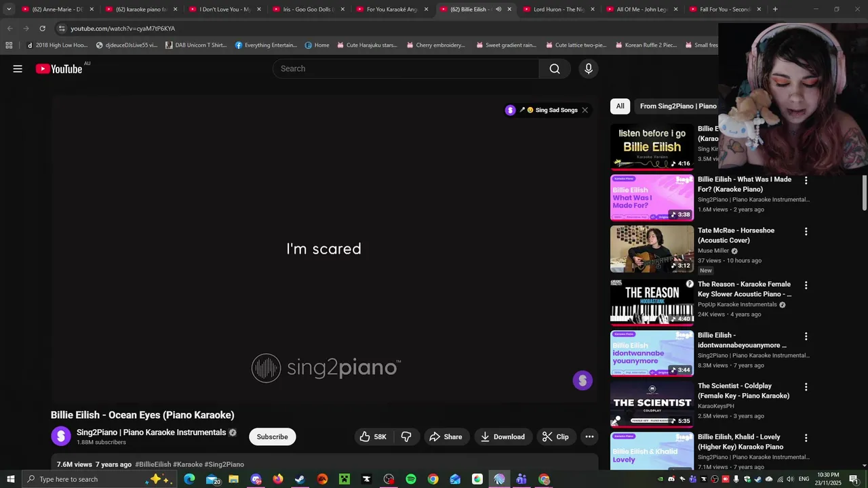Open File Explorer from the taskbar

[233, 479]
